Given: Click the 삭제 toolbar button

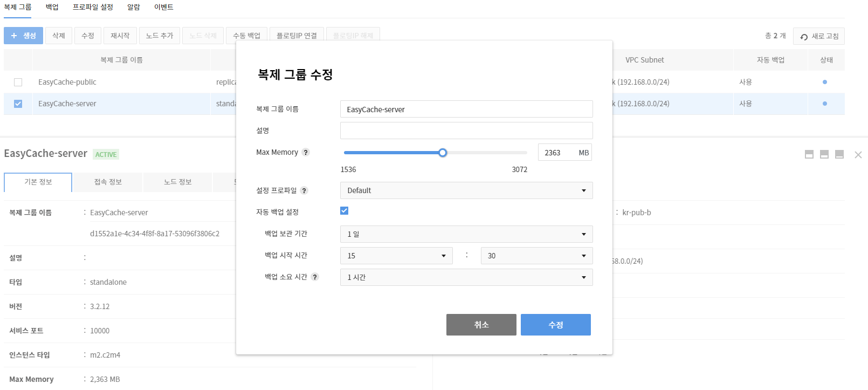Looking at the screenshot, I should pos(59,36).
